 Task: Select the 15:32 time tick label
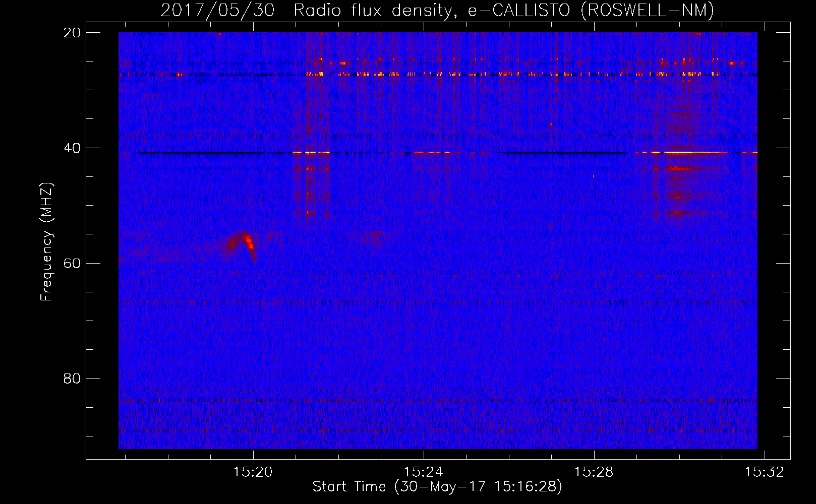click(x=765, y=472)
